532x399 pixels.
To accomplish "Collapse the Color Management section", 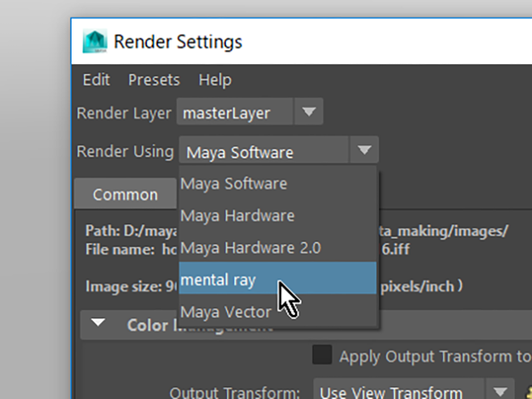I will 98,323.
